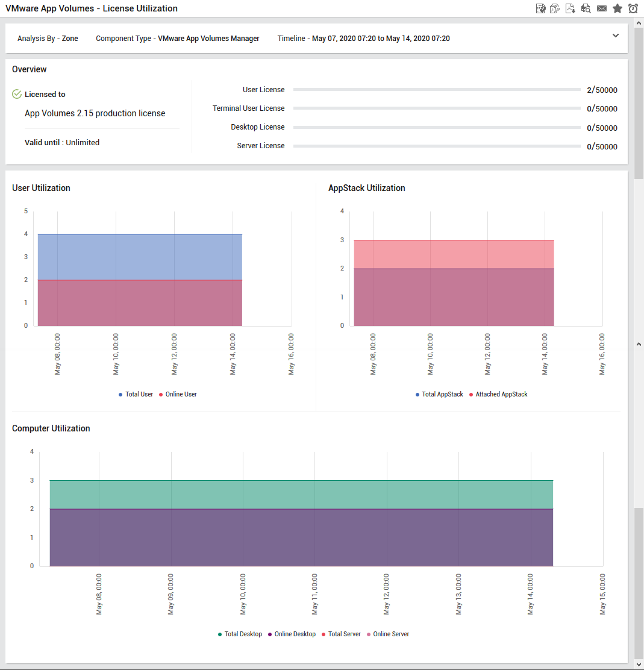
Task: Toggle Total AppStack legend entry
Action: (x=439, y=395)
